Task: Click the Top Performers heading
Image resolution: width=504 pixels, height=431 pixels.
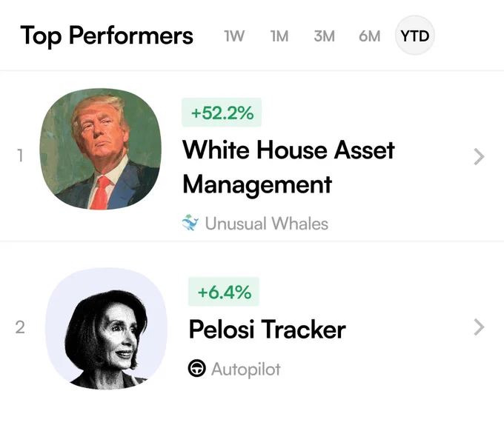Action: click(x=107, y=36)
